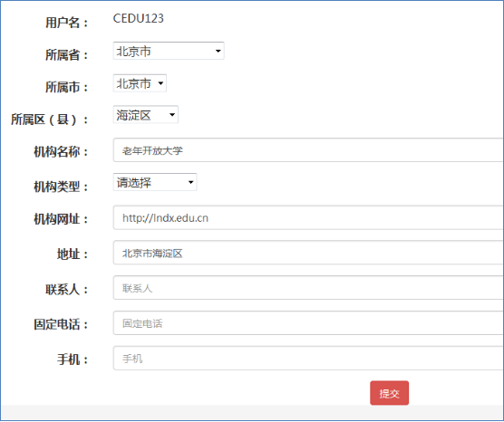Click the 机构网址 field with http://lndx.edu.cn

point(308,217)
